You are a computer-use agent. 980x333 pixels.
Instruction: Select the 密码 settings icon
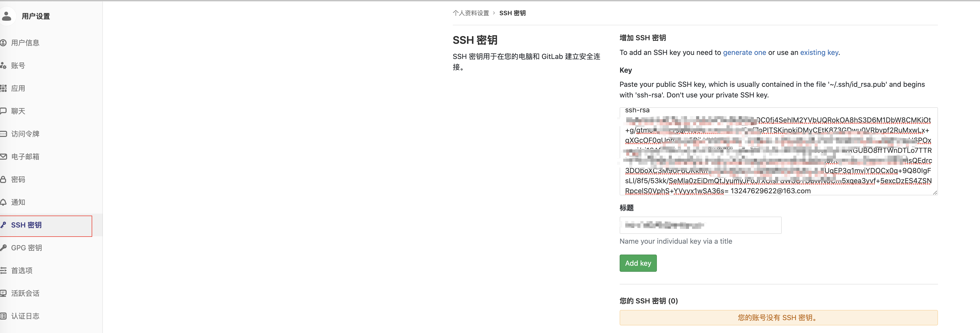18,179
